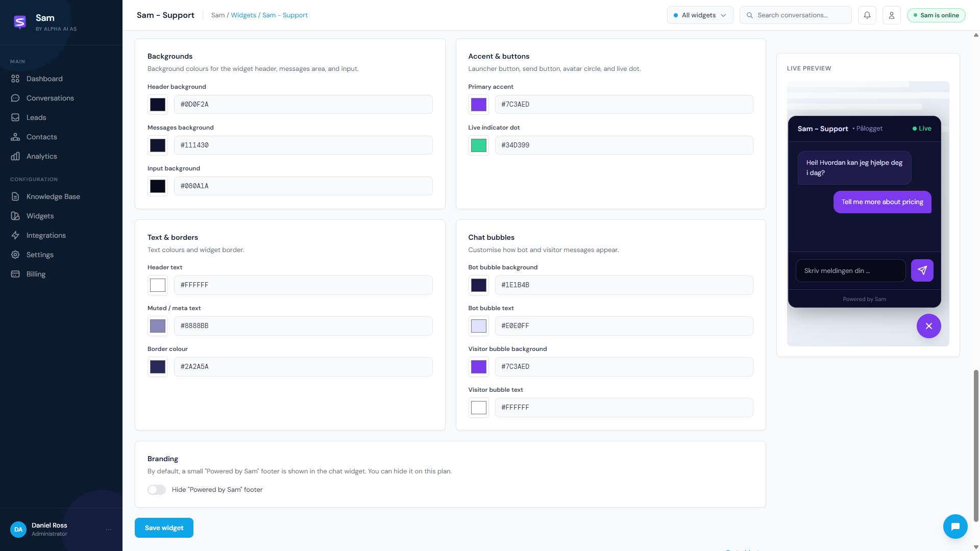
Task: Open Muted / meta text color swatch
Action: point(158,326)
